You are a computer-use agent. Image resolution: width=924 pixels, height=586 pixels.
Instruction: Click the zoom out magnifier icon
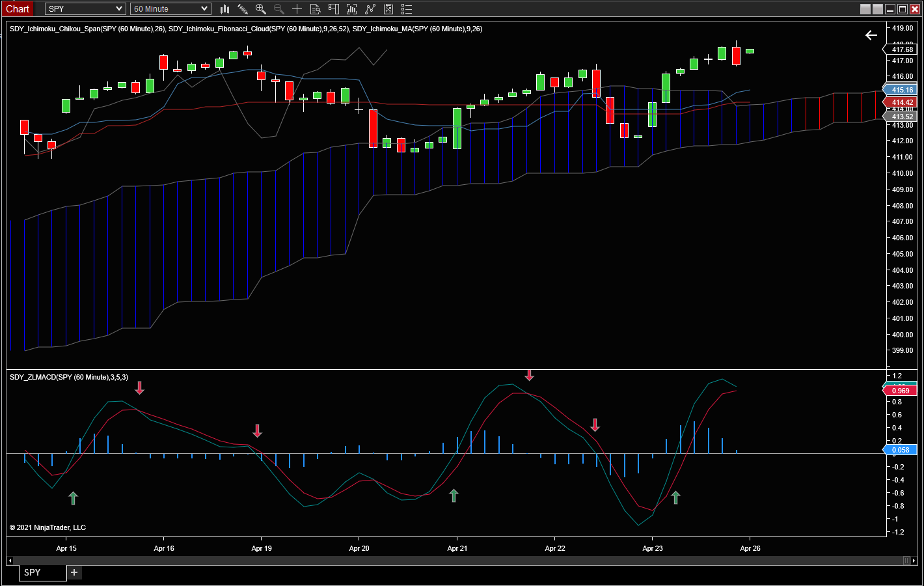point(279,9)
